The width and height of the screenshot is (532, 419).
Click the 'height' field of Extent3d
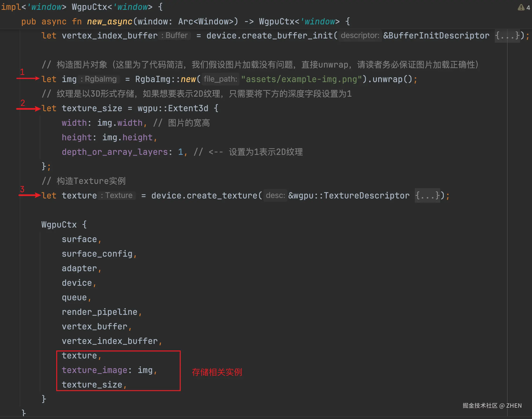pyautogui.click(x=77, y=137)
